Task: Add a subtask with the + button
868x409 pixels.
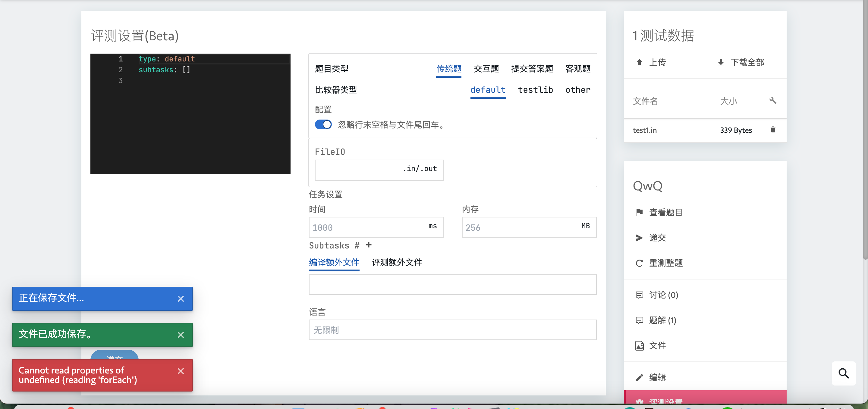Action: pos(369,245)
